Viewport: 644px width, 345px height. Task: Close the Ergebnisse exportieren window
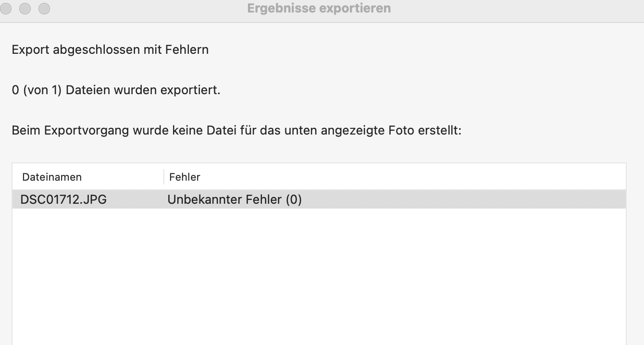pos(6,8)
